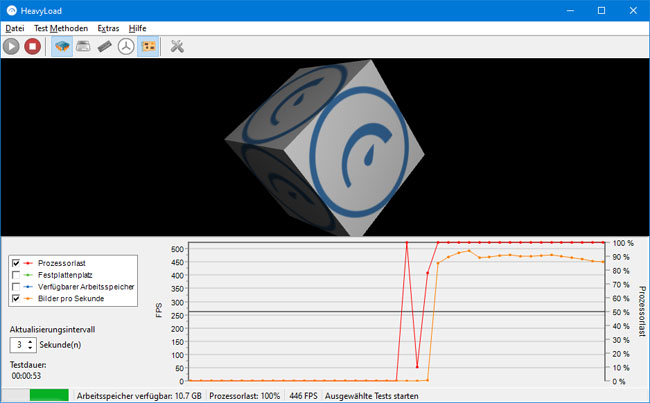This screenshot has height=403, width=650.
Task: Click the 'Aktualisierungsintervall' label
Action: [x=52, y=330]
